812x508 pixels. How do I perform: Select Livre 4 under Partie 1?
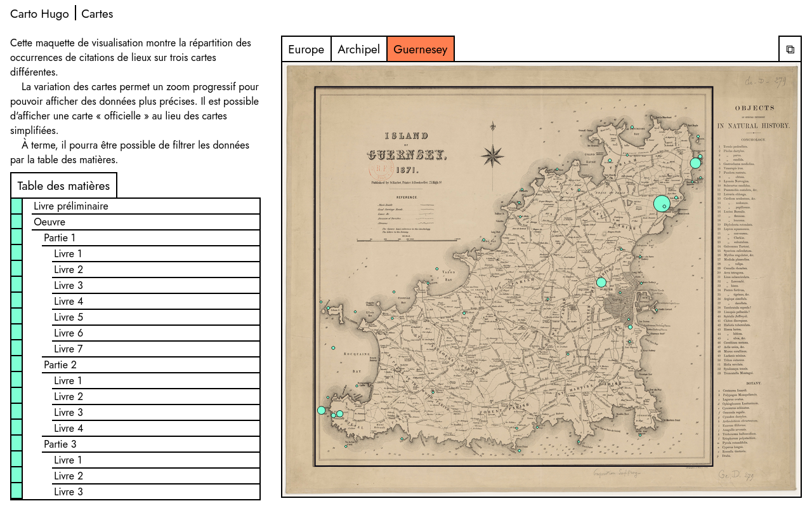[x=156, y=301]
